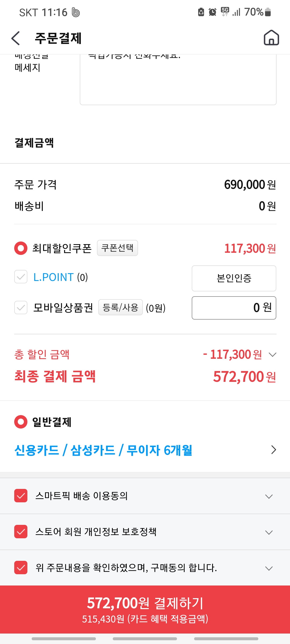Expand the 구매동의 confirmation details chevron

point(269,568)
